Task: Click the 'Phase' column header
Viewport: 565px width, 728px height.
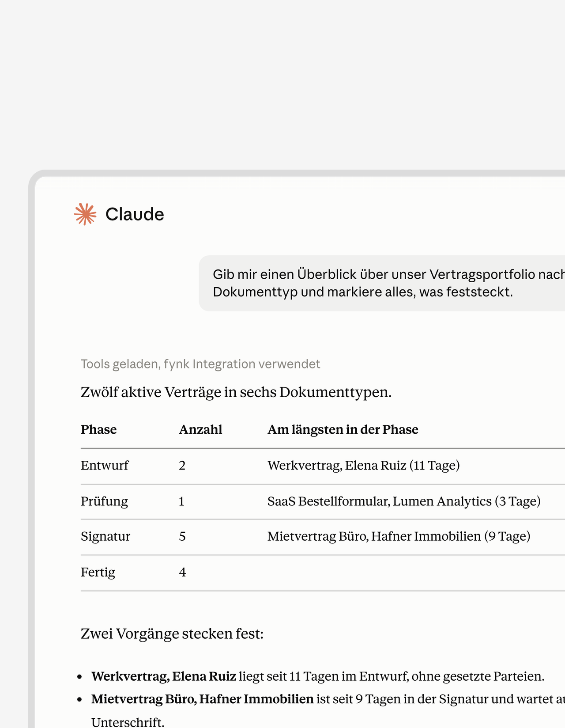Action: (99, 429)
